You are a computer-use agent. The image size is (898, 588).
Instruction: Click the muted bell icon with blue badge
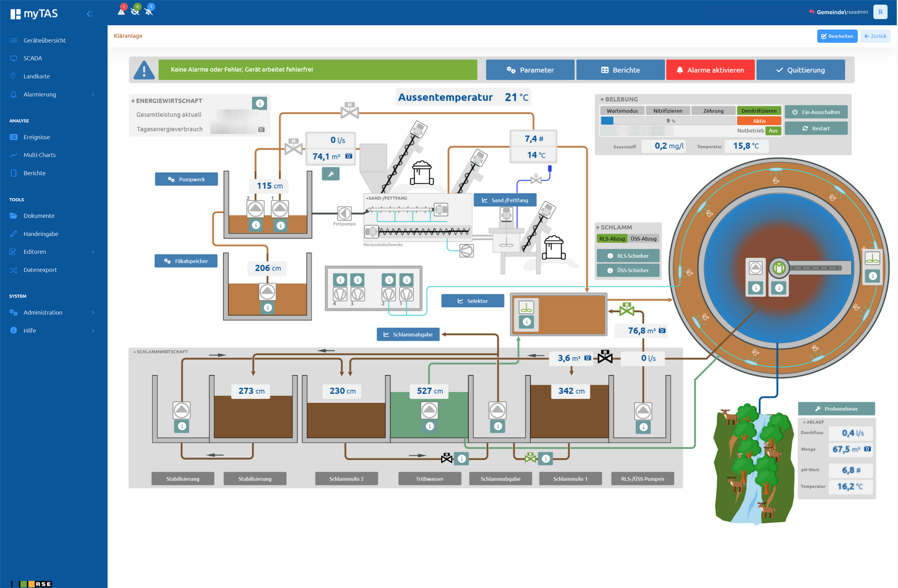(x=149, y=10)
